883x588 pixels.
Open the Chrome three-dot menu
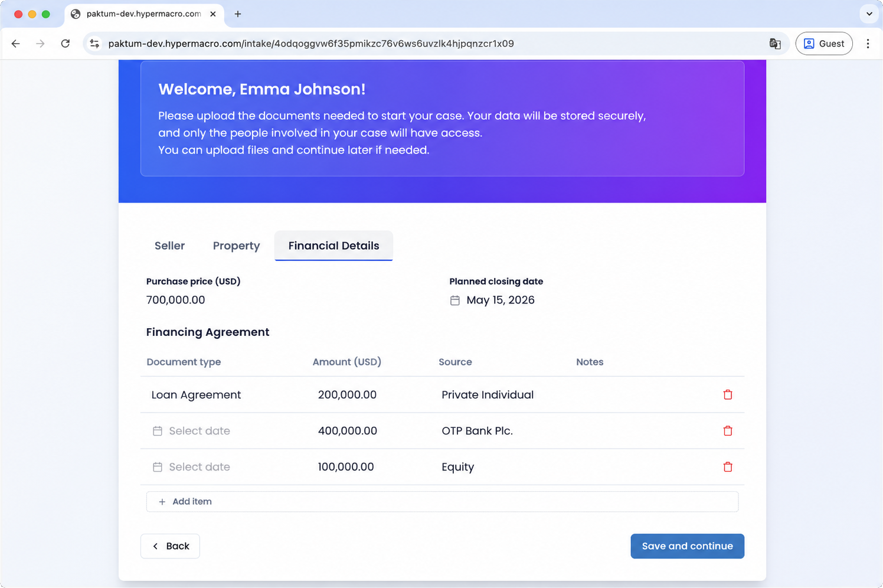point(868,44)
